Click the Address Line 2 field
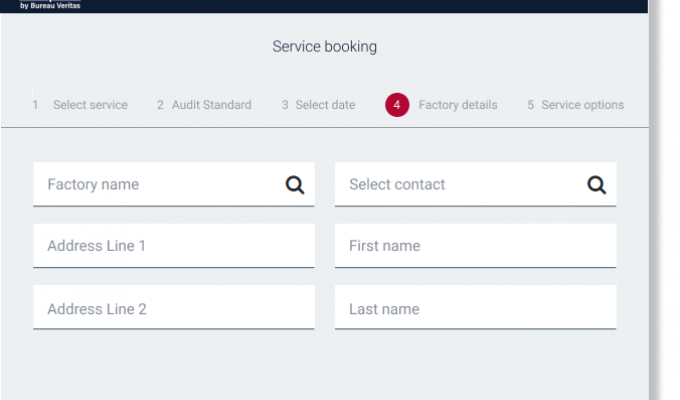This screenshot has height=400, width=680. [x=174, y=307]
